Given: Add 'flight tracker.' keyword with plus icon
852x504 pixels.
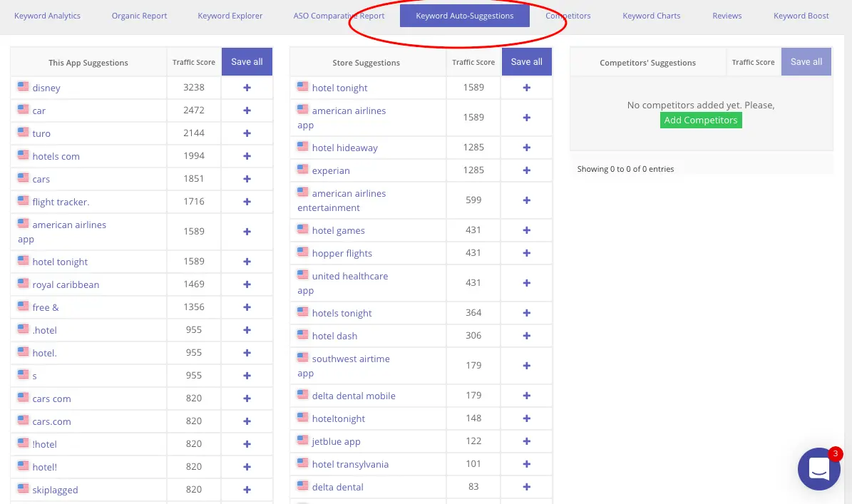Looking at the screenshot, I should click(247, 202).
